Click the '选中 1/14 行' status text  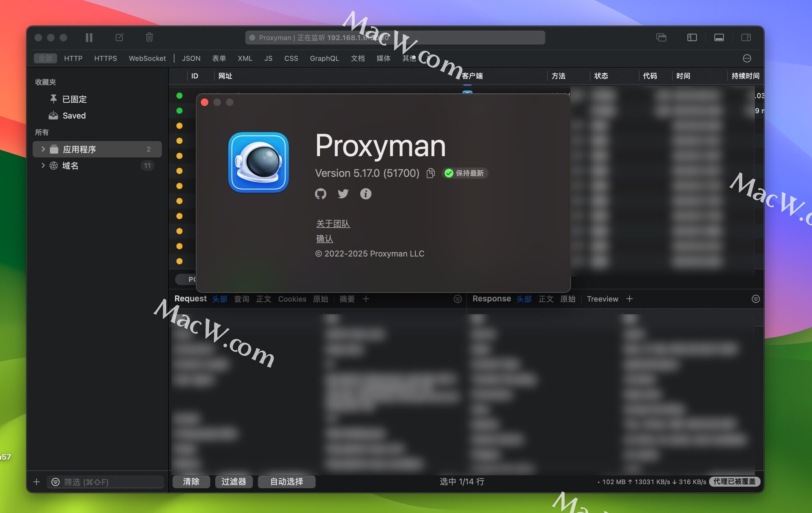tap(462, 482)
